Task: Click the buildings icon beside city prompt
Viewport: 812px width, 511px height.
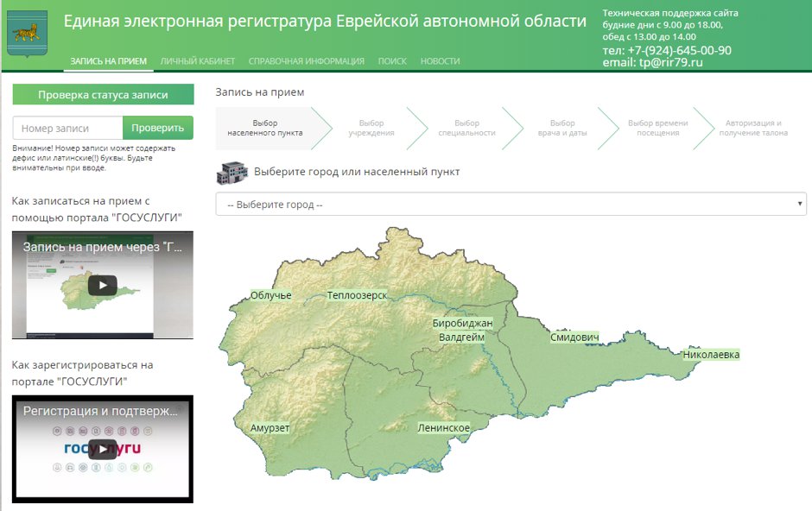Action: [x=231, y=172]
